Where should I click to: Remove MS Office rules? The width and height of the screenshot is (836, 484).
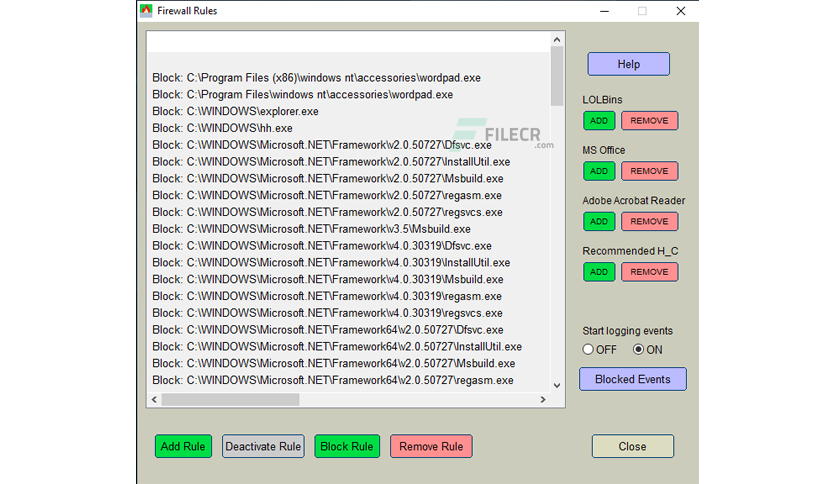point(649,171)
